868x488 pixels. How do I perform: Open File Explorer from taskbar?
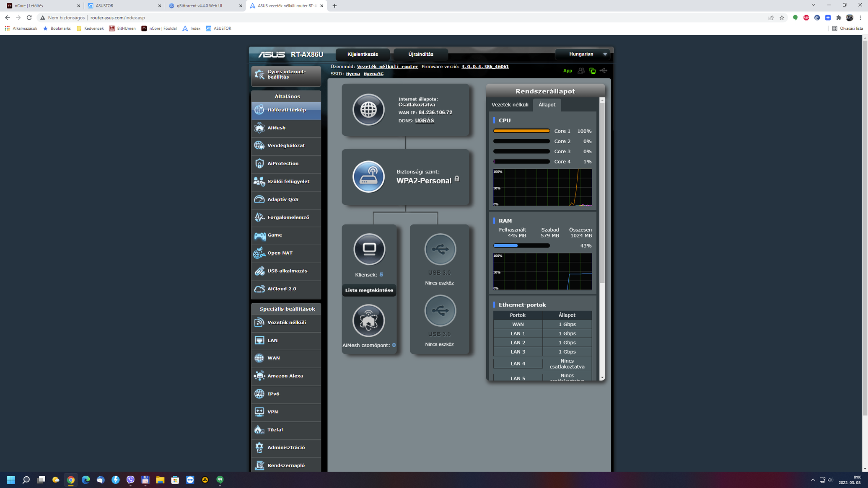click(160, 480)
